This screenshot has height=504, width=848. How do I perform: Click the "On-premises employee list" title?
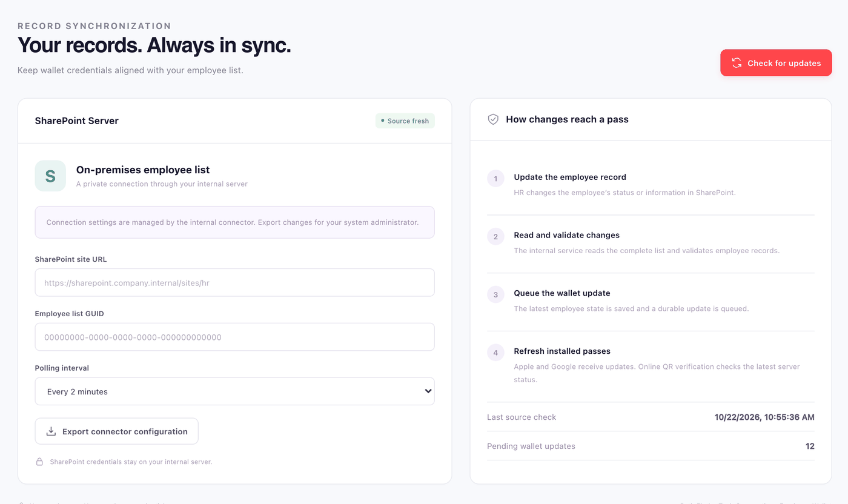click(143, 170)
